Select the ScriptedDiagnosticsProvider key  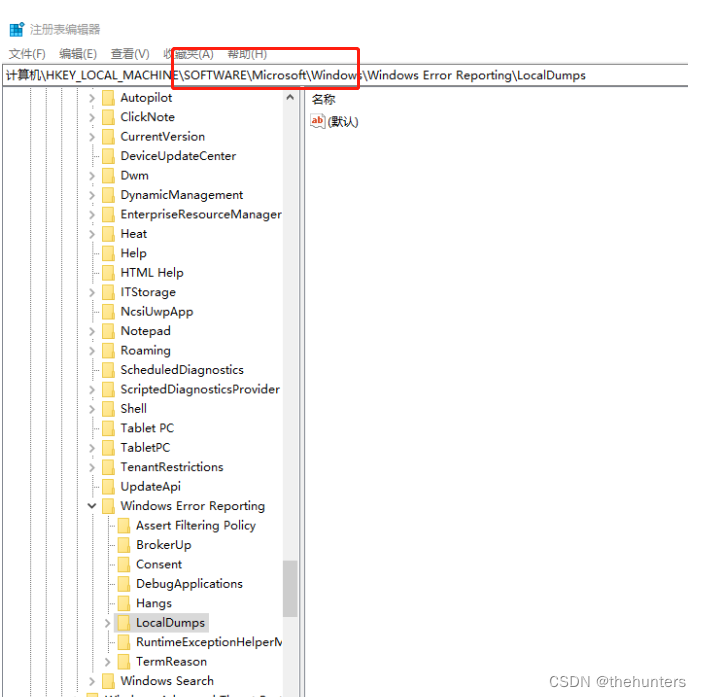pos(200,389)
